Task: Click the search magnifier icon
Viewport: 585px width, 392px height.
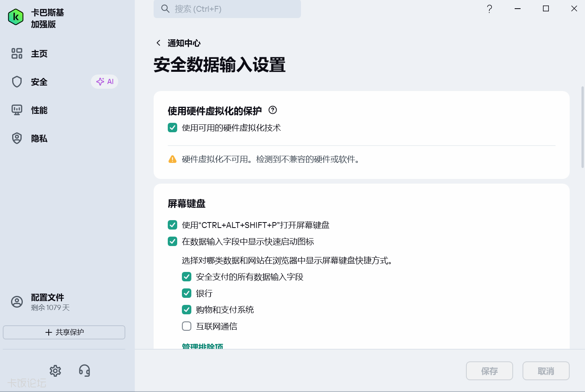Action: coord(165,9)
